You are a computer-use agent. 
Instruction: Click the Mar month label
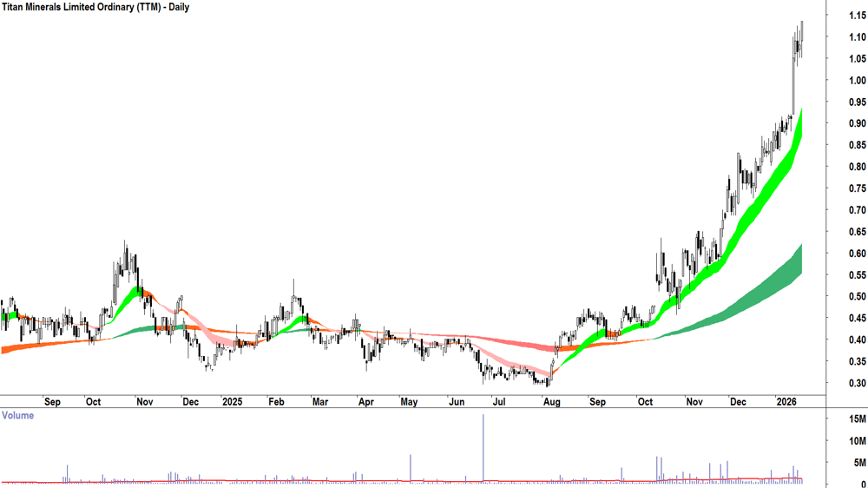[320, 401]
